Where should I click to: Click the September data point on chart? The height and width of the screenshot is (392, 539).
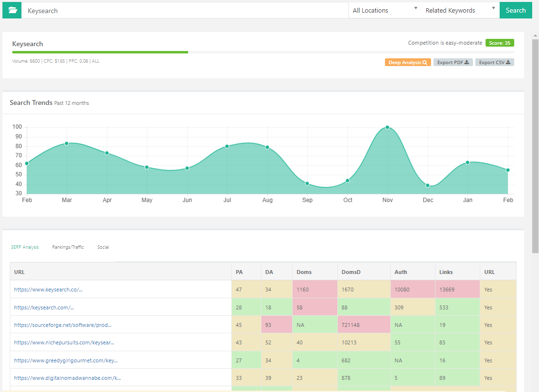coord(307,184)
